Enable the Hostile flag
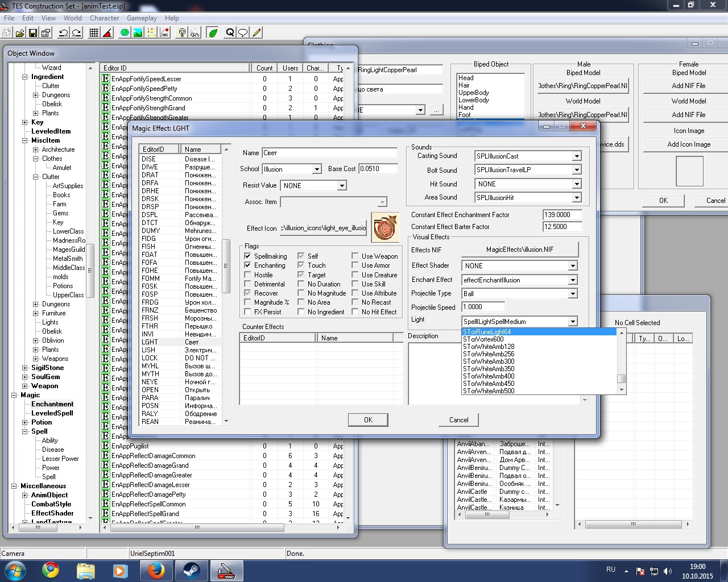The width and height of the screenshot is (728, 582). click(248, 275)
